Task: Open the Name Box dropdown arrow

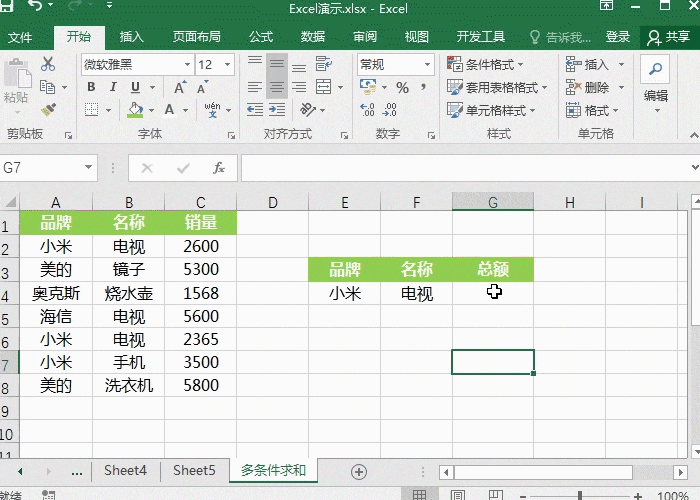Action: click(88, 167)
